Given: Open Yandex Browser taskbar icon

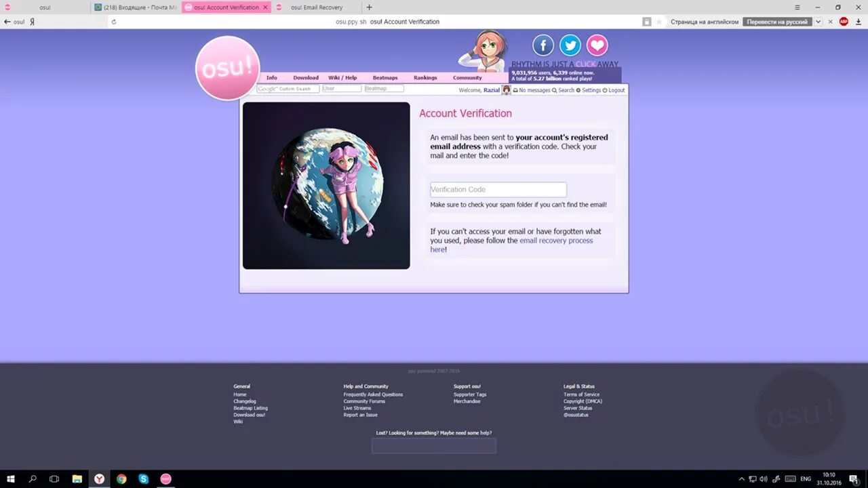Looking at the screenshot, I should [x=99, y=479].
